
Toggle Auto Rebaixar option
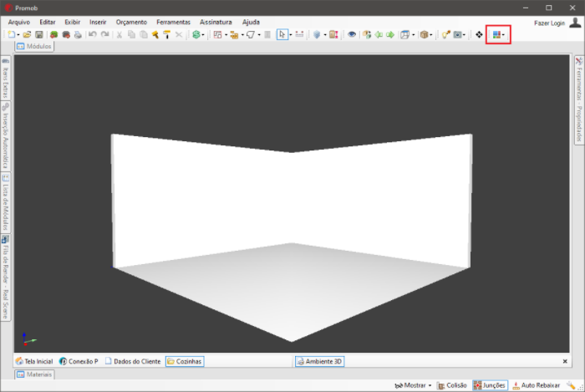coord(537,385)
